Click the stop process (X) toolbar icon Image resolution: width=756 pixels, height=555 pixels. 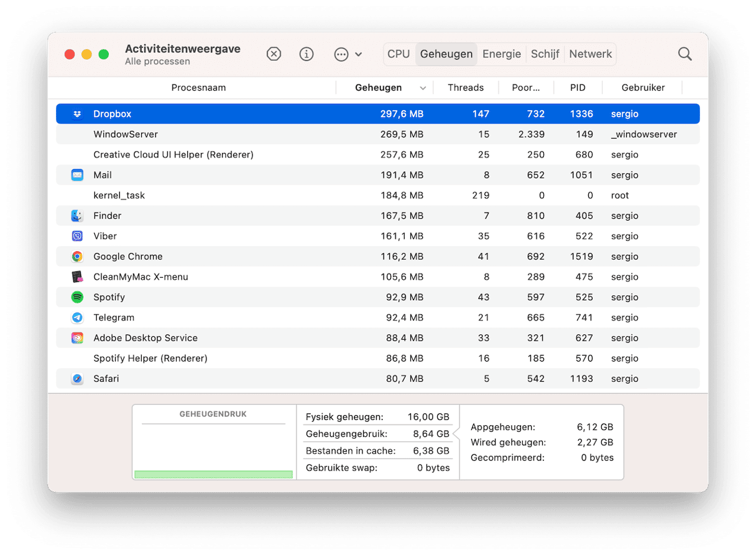[x=274, y=54]
